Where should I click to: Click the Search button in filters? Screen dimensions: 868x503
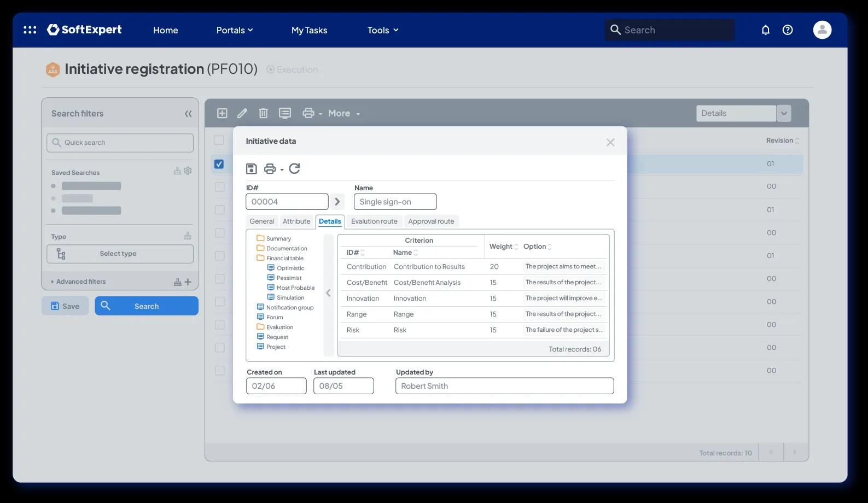point(147,306)
